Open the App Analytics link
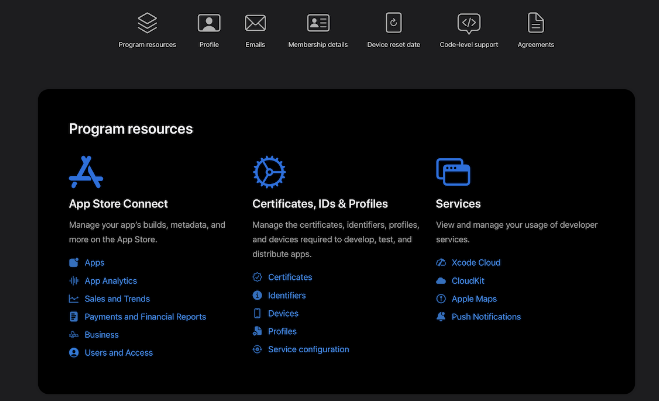The image size is (659, 401). 111,281
